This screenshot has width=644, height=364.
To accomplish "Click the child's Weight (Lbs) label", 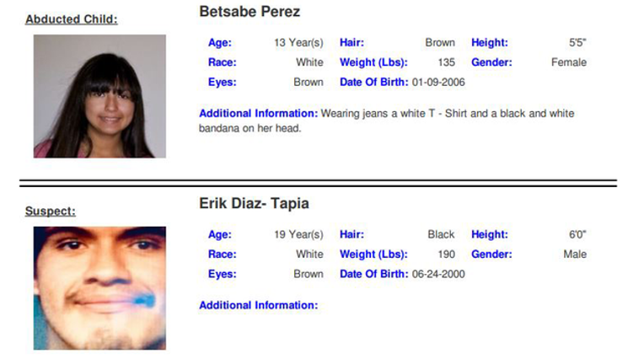I will tap(373, 62).
